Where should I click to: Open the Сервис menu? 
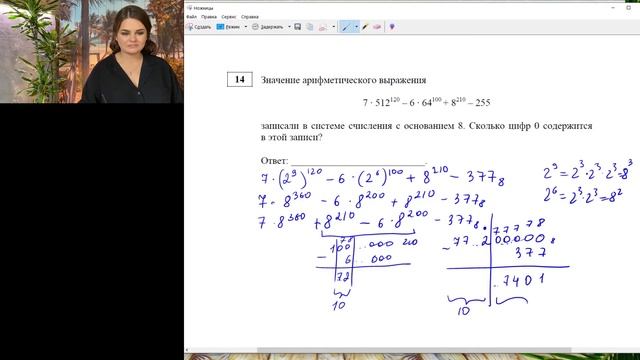tap(229, 17)
